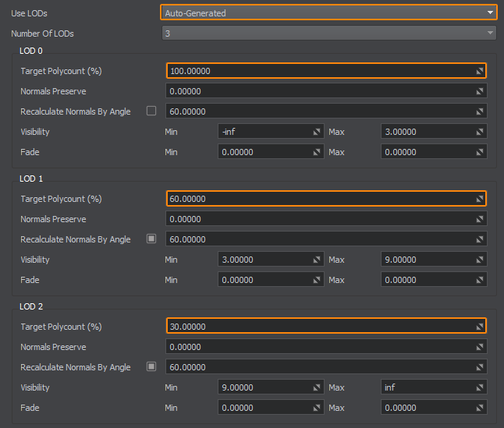Click drag-arrow icon in LOD 1 Fade Max field
Image resolution: width=504 pixels, height=428 pixels.
click(481, 280)
